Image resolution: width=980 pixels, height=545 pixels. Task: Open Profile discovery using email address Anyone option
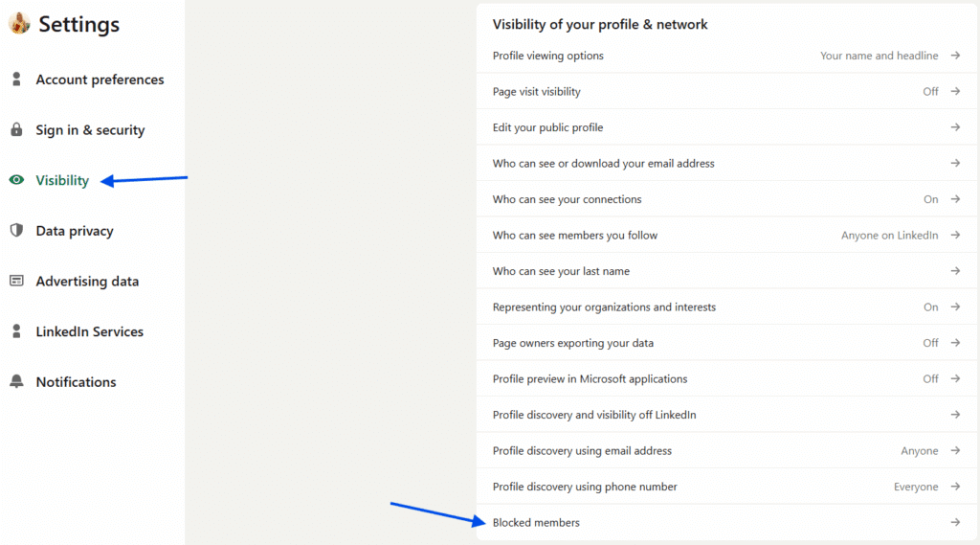pyautogui.click(x=919, y=451)
